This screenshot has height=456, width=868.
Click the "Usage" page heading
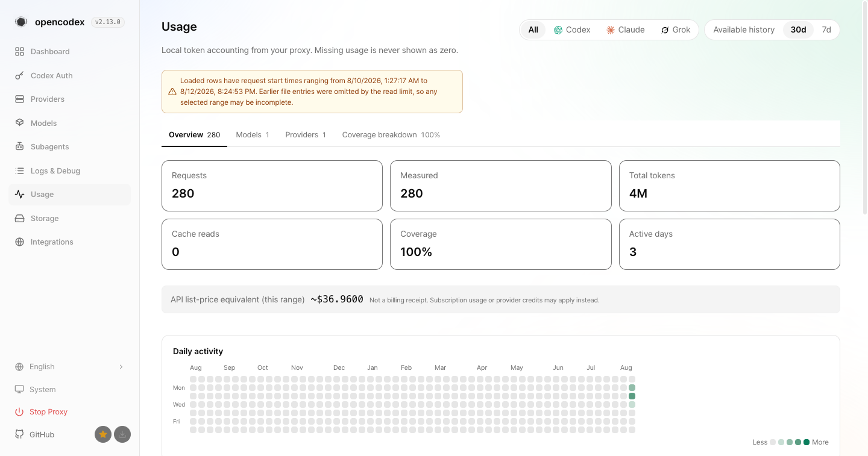tap(179, 27)
